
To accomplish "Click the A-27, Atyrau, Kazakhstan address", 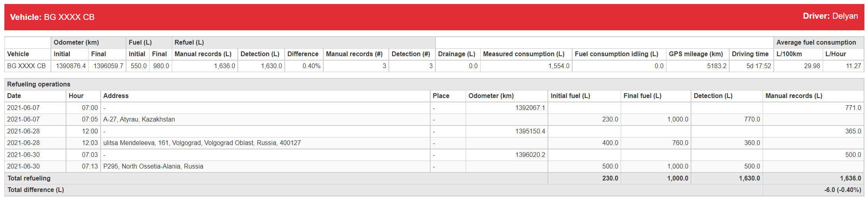I will pos(139,119).
